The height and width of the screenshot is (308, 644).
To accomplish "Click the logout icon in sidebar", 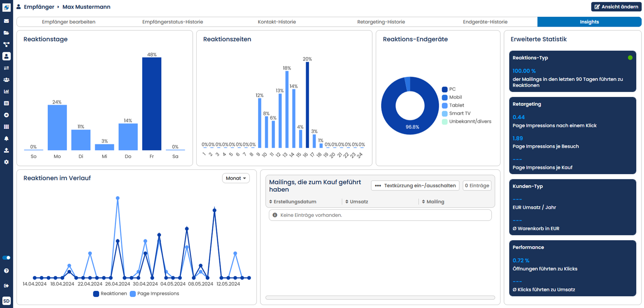I will [x=6, y=286].
